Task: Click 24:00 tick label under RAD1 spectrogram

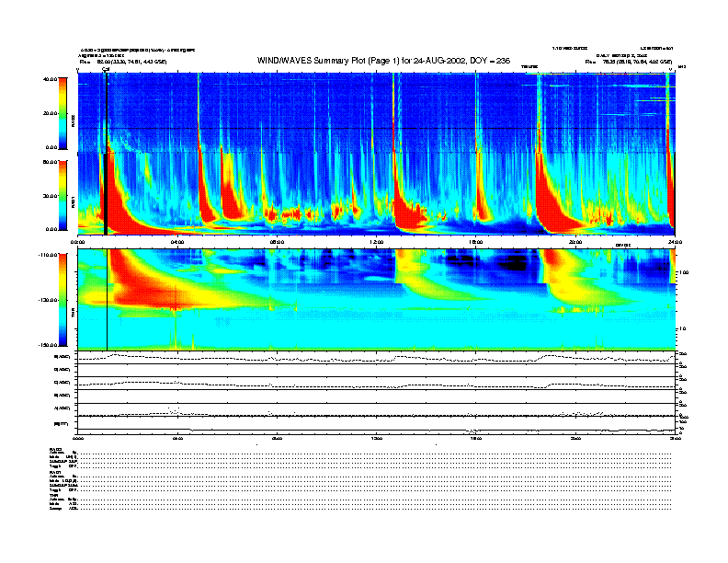Action: 675,242
